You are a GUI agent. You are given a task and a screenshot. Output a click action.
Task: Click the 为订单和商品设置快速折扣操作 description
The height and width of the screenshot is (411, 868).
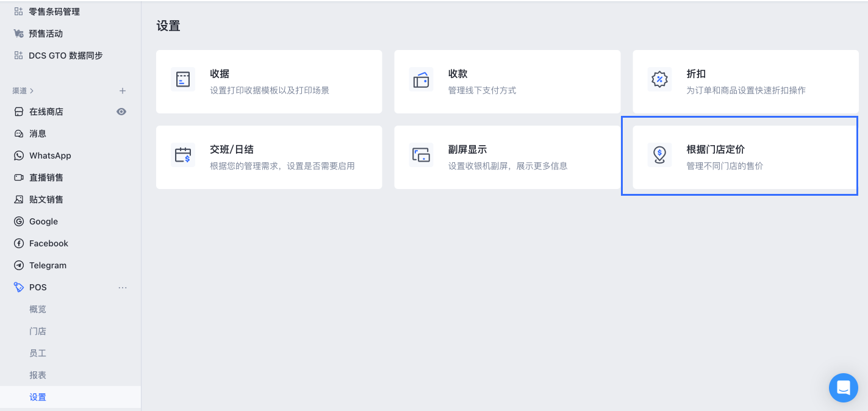[x=746, y=90]
